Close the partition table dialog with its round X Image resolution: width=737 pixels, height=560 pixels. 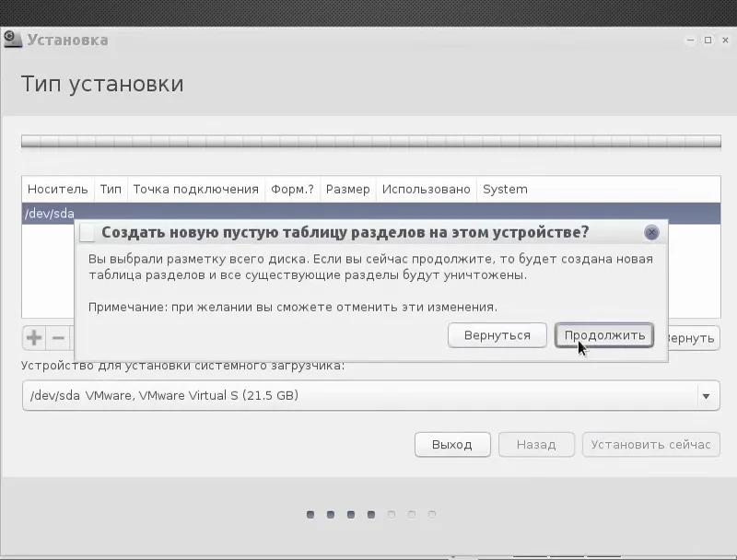pos(651,232)
